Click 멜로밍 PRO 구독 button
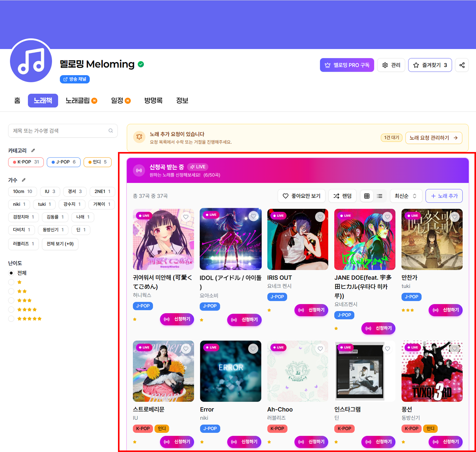476x452 pixels. [x=347, y=65]
